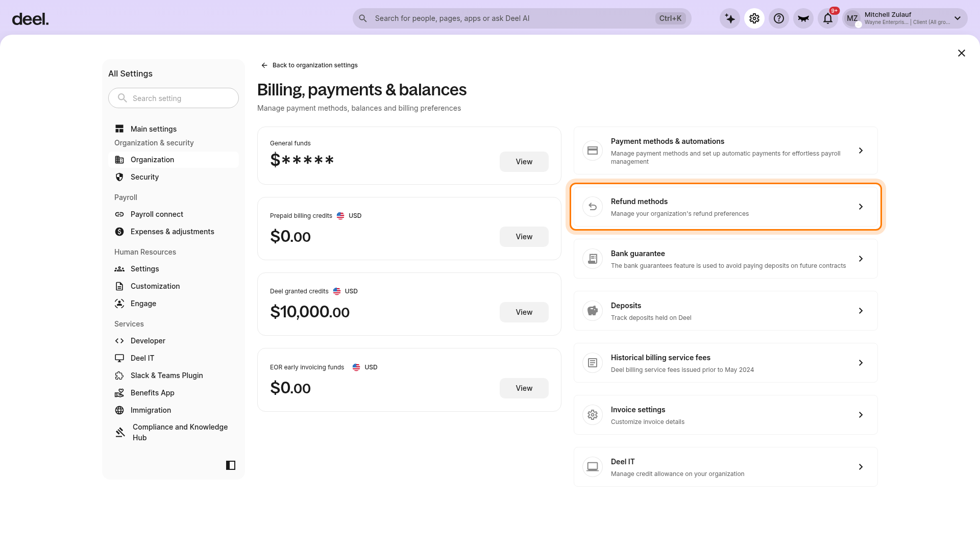This screenshot has width=980, height=551.
Task: Open Expenses & adjustments
Action: click(x=174, y=232)
